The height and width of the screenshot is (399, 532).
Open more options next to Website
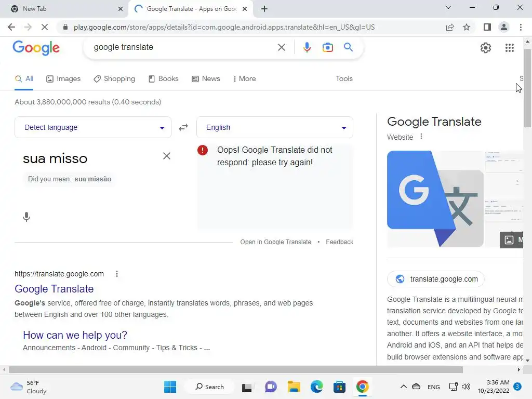(421, 137)
